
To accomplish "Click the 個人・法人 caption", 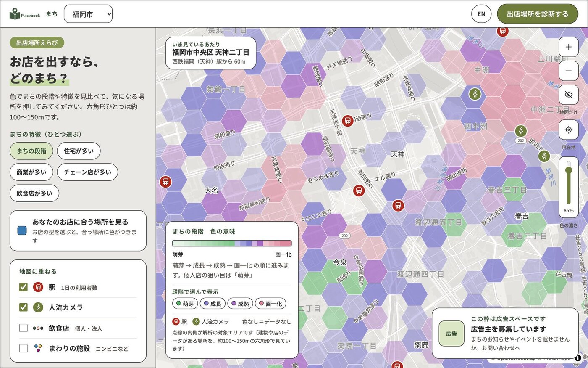I will coord(88,328).
